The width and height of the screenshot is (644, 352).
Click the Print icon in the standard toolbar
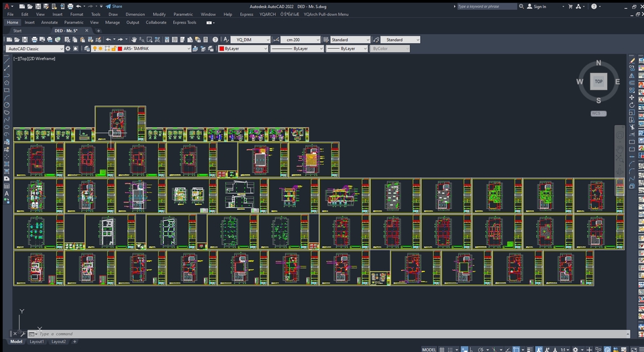tap(34, 40)
